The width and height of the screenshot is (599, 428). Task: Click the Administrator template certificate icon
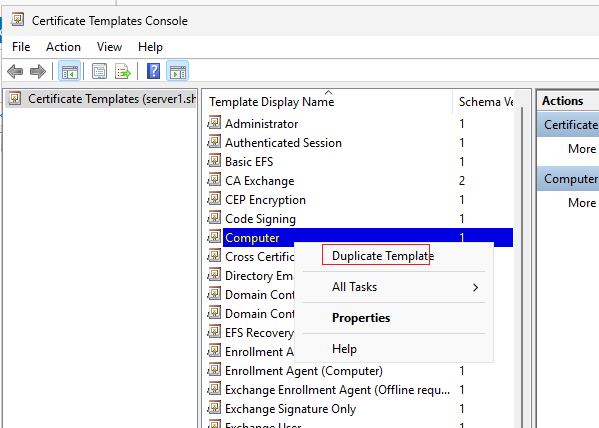coord(214,123)
